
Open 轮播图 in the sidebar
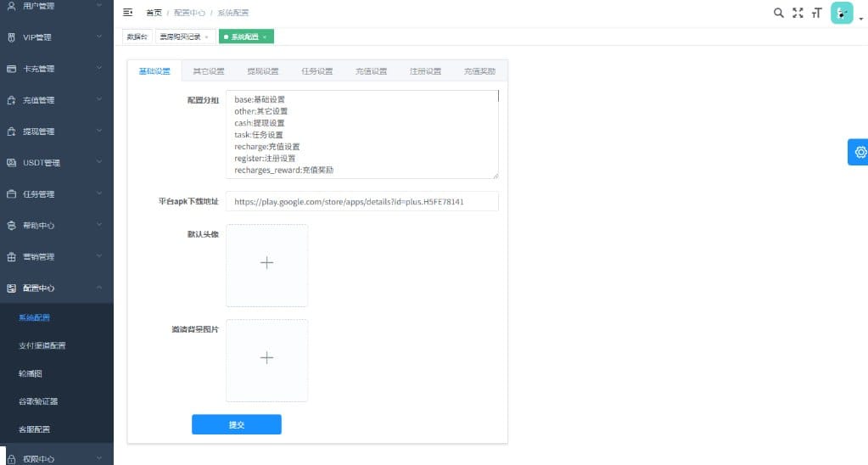click(31, 373)
